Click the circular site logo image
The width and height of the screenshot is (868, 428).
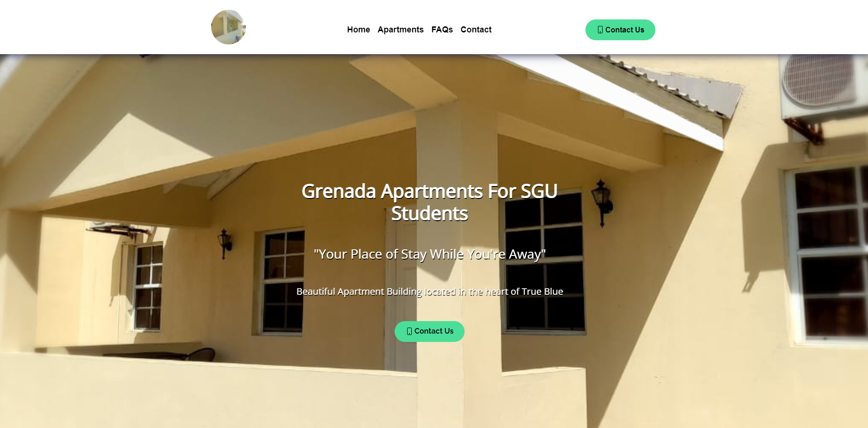tap(228, 27)
